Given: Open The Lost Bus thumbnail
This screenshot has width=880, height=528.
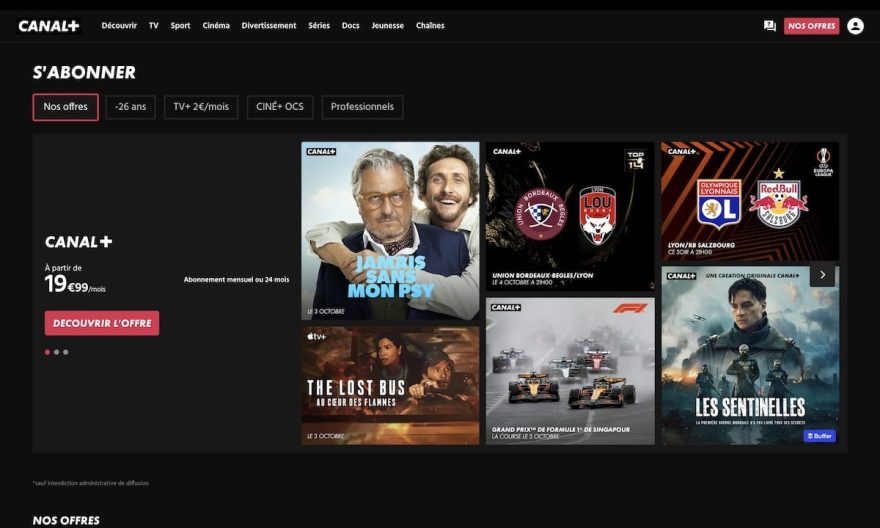Looking at the screenshot, I should pos(390,385).
